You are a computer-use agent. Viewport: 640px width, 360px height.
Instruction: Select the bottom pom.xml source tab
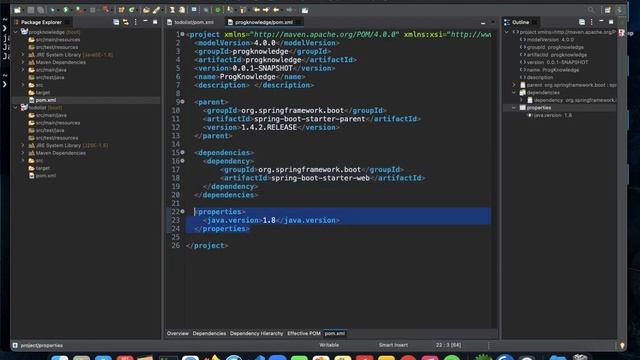[335, 333]
